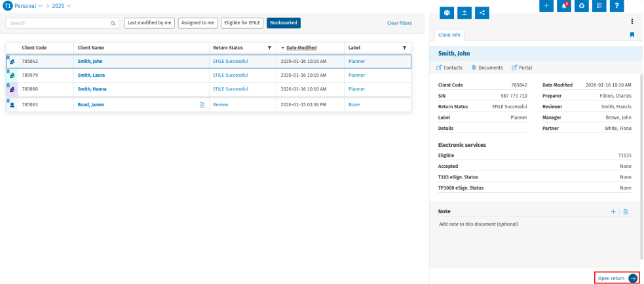The height and width of the screenshot is (284, 644).
Task: Toggle the Assigned to me filter
Action: 199,23
